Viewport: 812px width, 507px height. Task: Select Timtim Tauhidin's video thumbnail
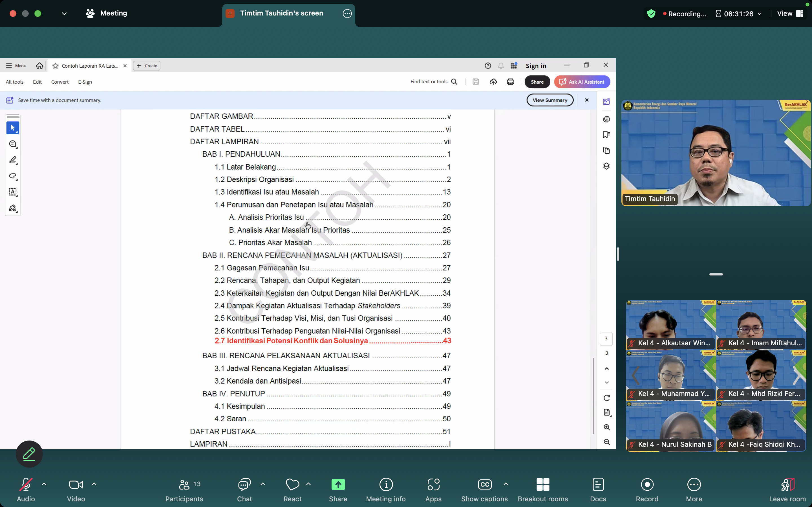tap(716, 153)
